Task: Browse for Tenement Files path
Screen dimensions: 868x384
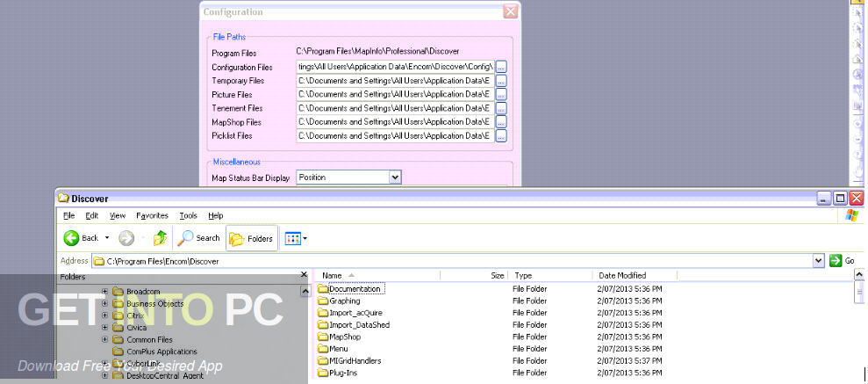Action: tap(501, 108)
